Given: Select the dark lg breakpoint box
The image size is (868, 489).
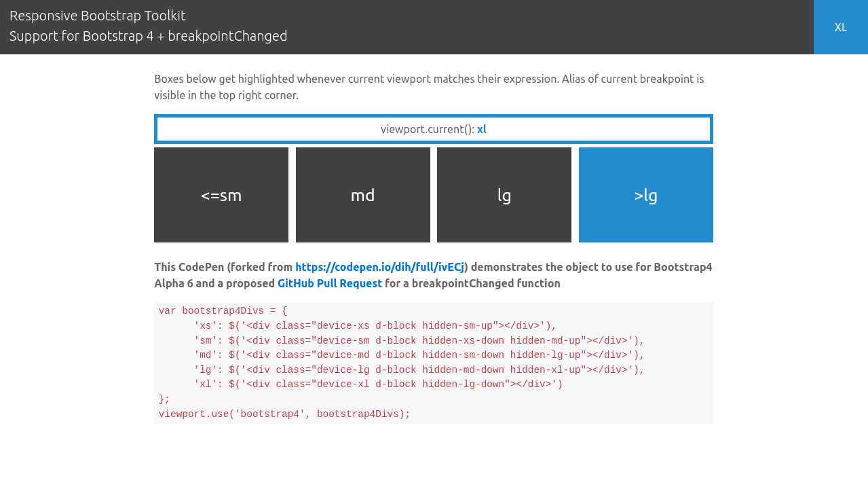Looking at the screenshot, I should (504, 195).
